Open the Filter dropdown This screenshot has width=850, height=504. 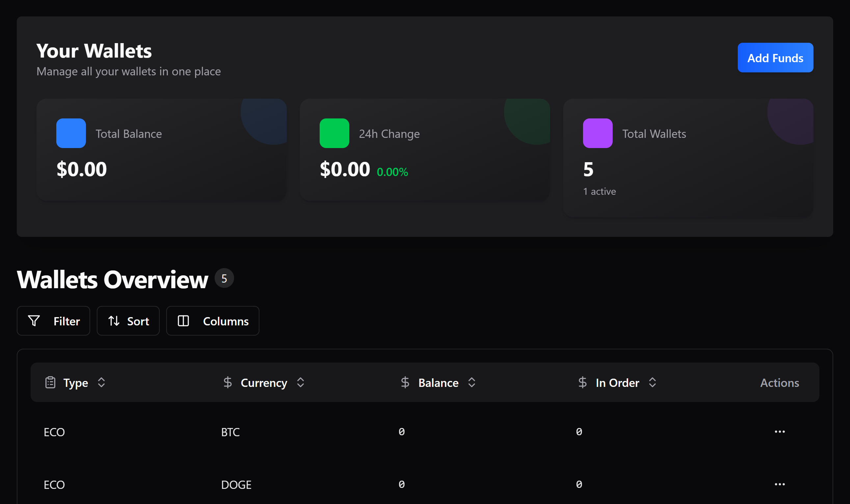point(53,321)
